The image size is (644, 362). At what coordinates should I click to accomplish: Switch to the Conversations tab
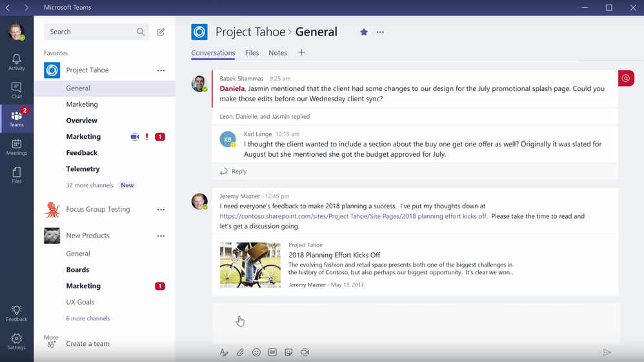(213, 53)
